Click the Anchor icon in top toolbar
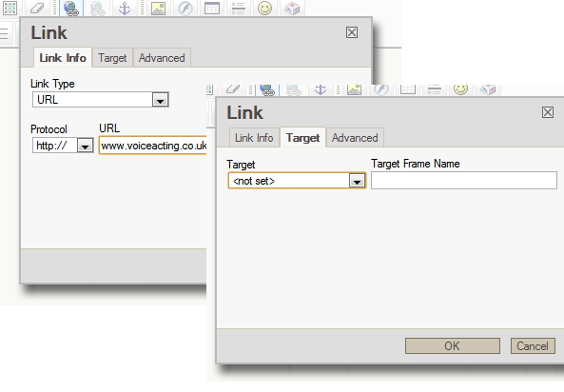This screenshot has width=564, height=392. pos(125,8)
